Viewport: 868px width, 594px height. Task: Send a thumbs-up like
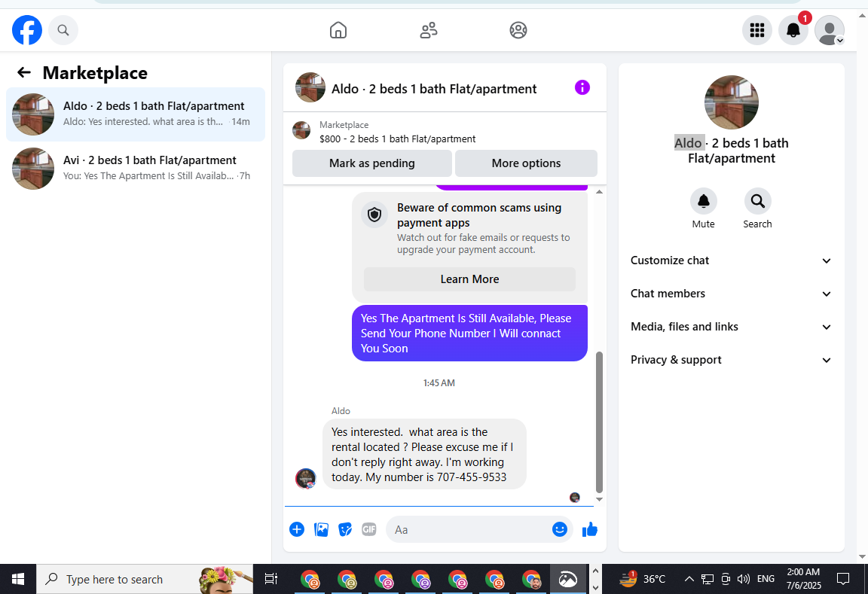(590, 529)
